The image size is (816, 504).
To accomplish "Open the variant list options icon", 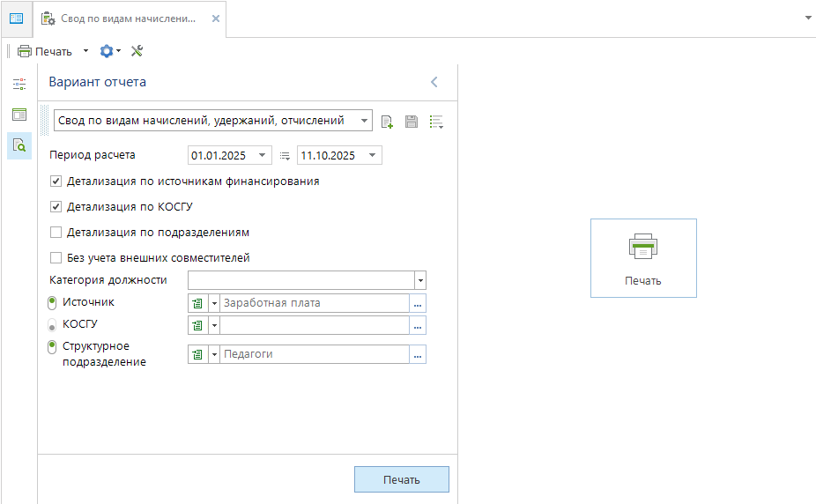I will pos(436,122).
